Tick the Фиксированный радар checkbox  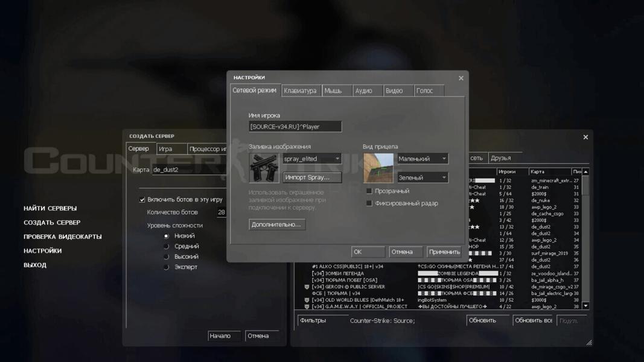point(369,203)
